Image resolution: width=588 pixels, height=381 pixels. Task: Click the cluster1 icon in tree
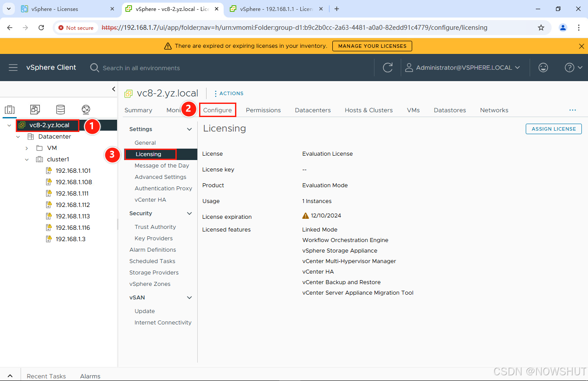tap(39, 159)
